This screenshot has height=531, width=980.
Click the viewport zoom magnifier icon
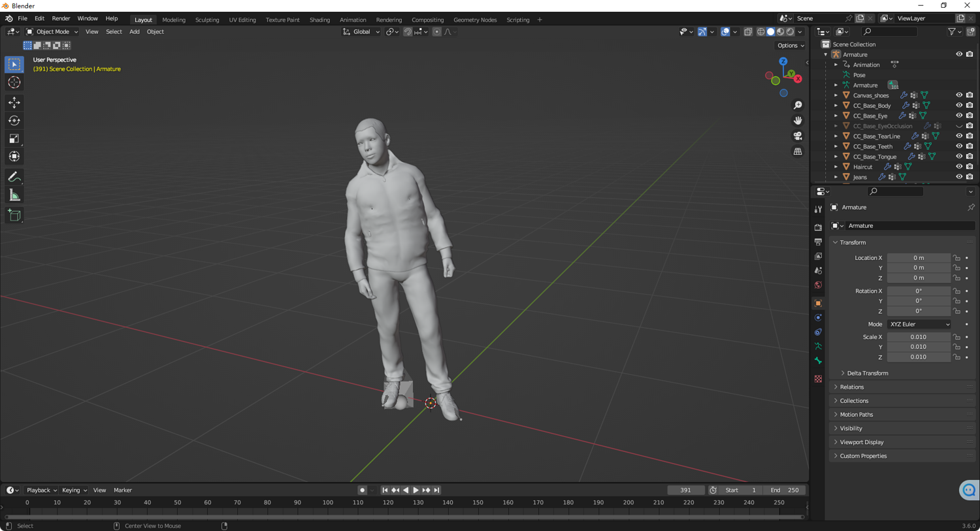tap(798, 105)
